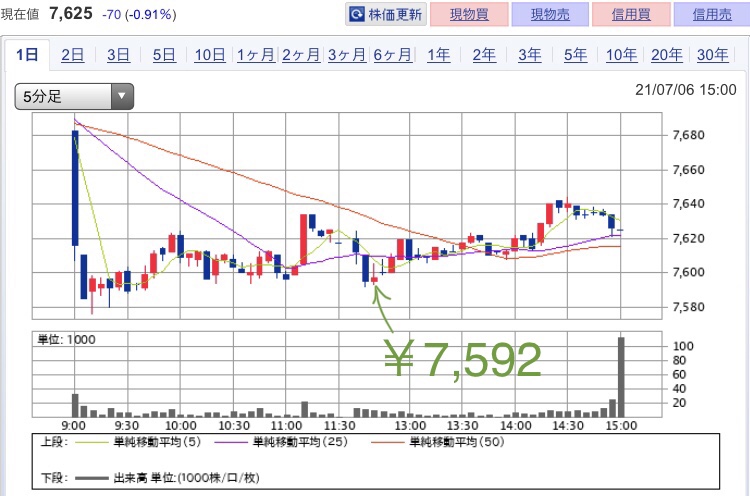Show the 10日 chart range
Image resolution: width=750 pixels, height=496 pixels.
coord(210,55)
